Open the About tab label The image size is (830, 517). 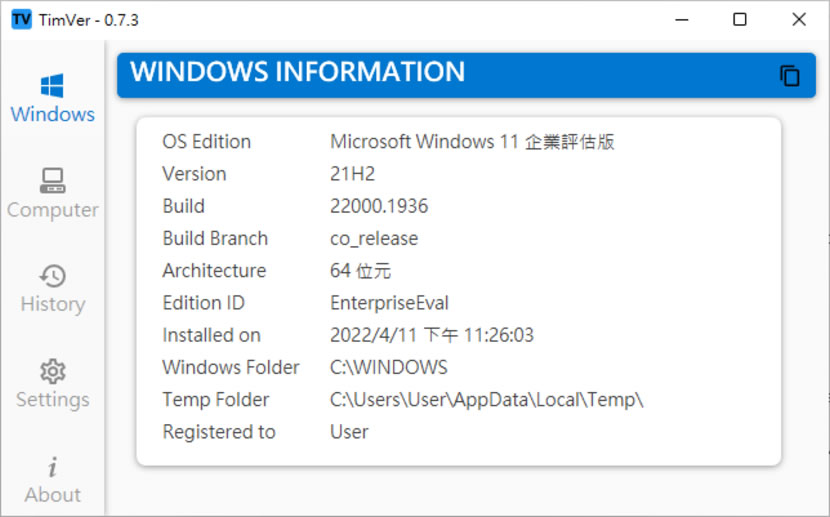[x=52, y=494]
